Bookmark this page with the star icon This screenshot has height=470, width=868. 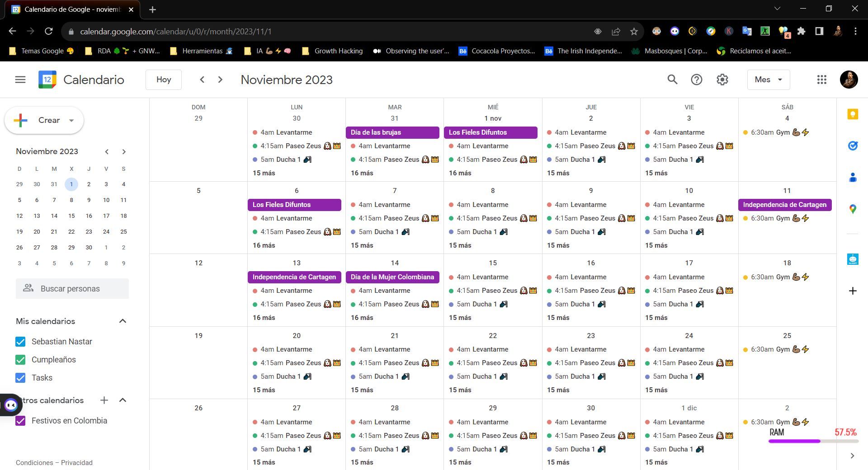pyautogui.click(x=634, y=31)
